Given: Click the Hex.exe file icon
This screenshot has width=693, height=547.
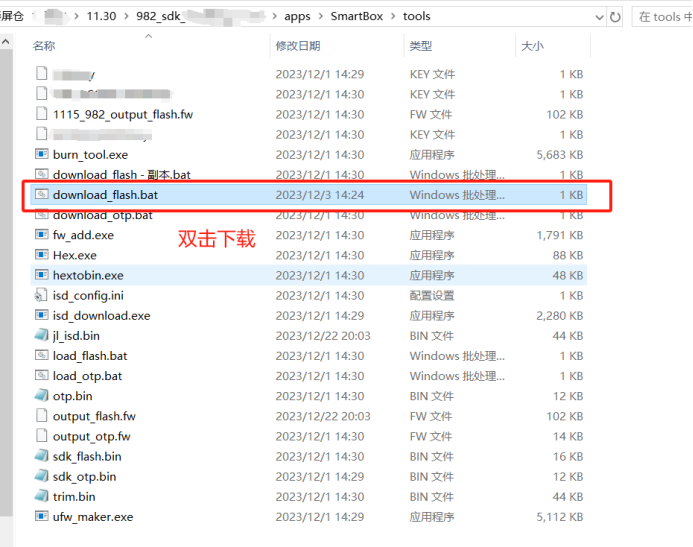Looking at the screenshot, I should [x=42, y=255].
